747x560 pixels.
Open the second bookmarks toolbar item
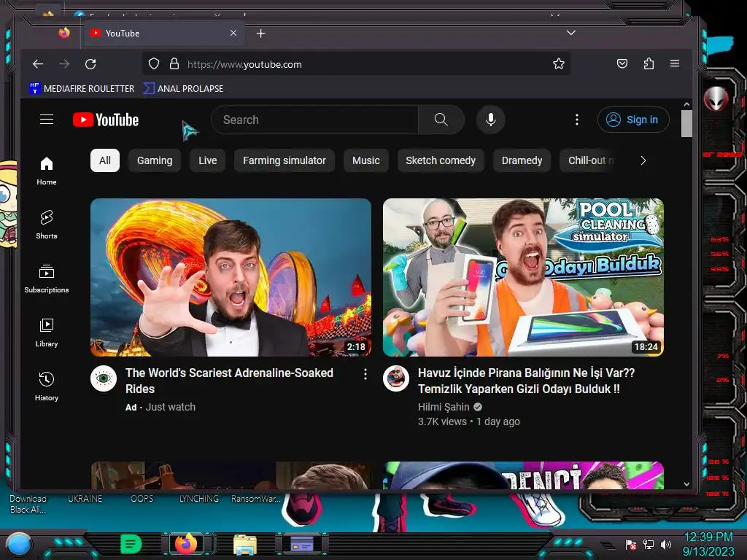183,88
